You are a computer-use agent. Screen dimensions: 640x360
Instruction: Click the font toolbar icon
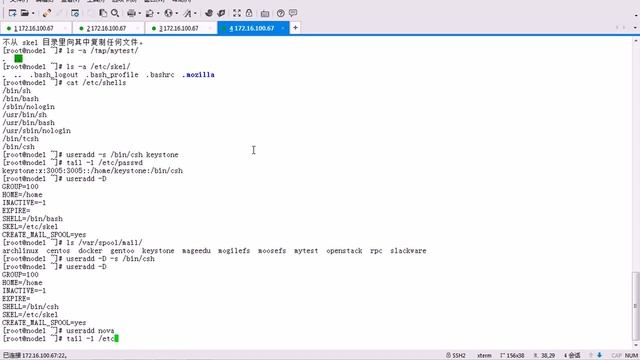click(187, 13)
